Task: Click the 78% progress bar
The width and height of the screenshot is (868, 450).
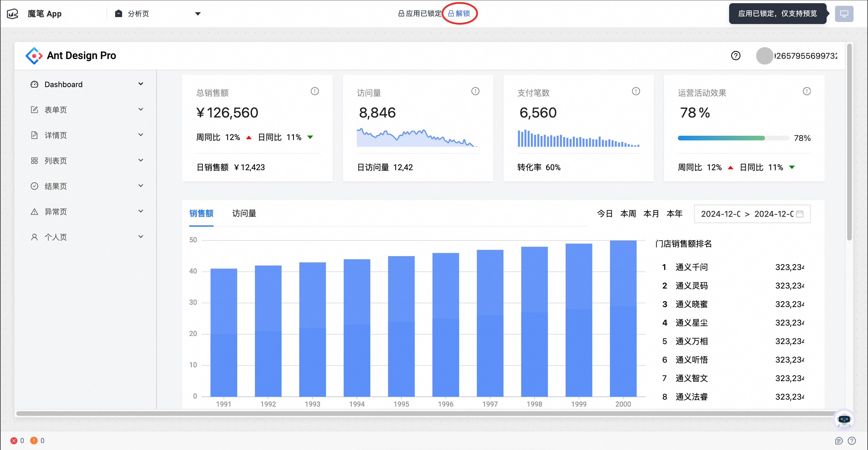Action: click(x=733, y=138)
